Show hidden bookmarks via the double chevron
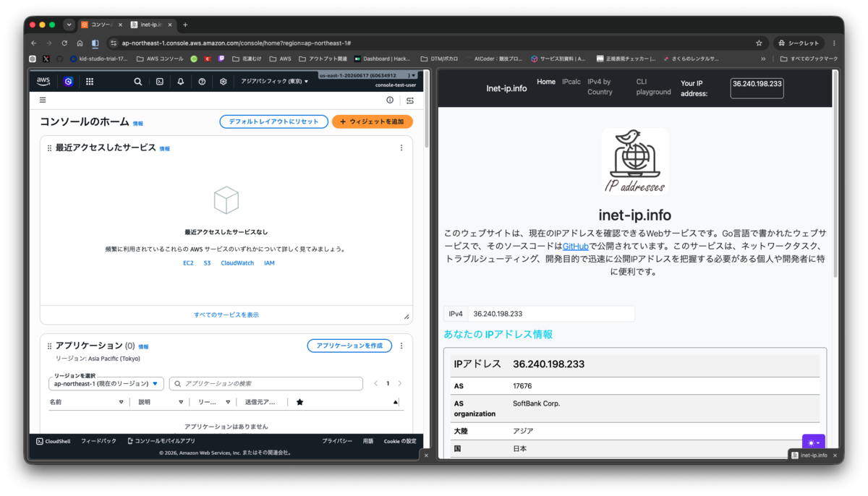 click(x=763, y=59)
